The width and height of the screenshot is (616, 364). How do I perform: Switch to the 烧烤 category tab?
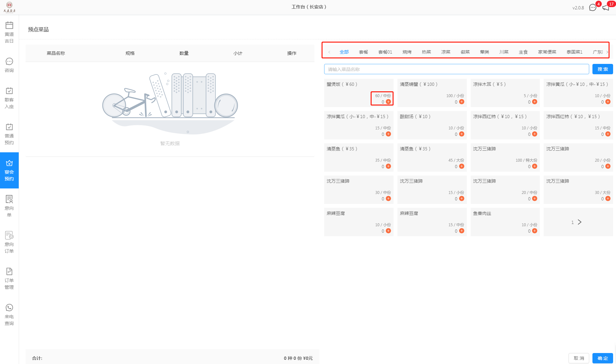407,52
